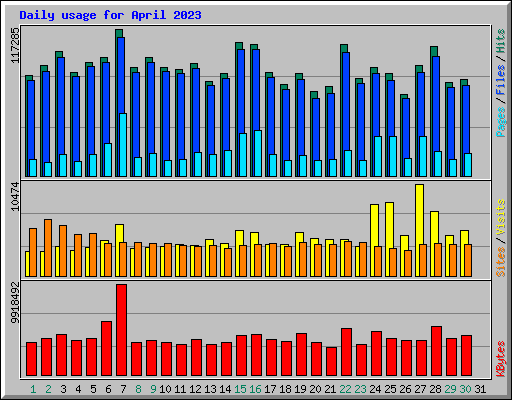
Task: Click the Files legend label
Action: [x=500, y=80]
